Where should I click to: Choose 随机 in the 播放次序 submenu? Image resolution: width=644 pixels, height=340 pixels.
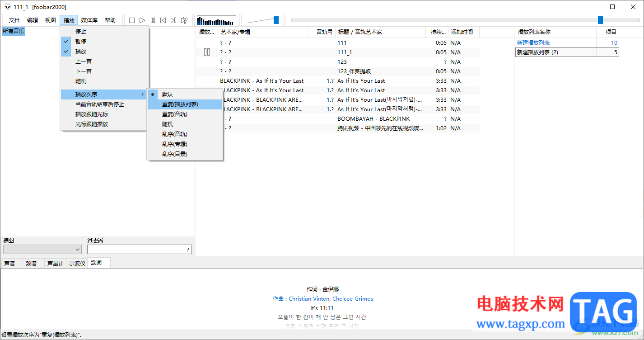click(x=185, y=124)
